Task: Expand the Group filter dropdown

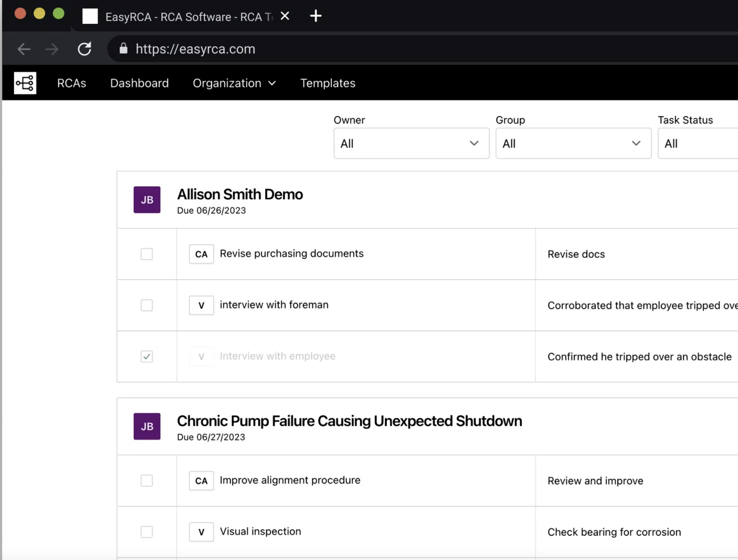Action: point(573,143)
